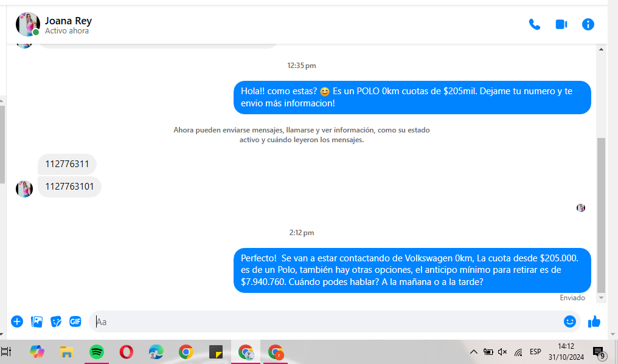Click Joana Rey's header profile picture
Image resolution: width=618 pixels, height=364 pixels.
27,24
